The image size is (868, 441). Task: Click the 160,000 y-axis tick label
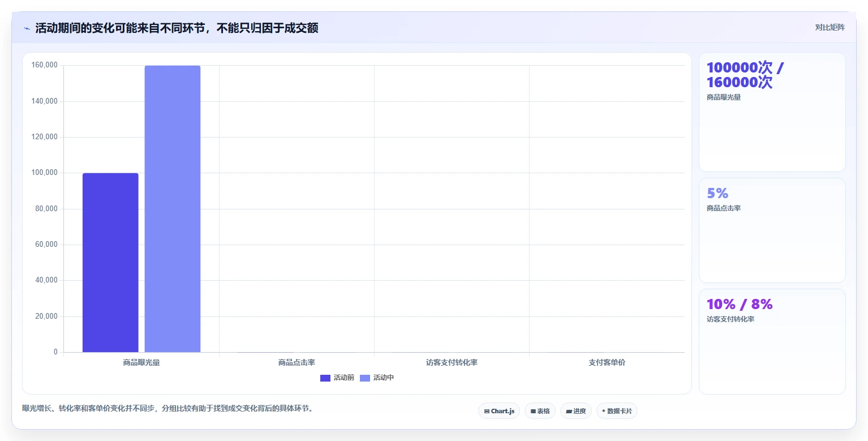(x=45, y=65)
